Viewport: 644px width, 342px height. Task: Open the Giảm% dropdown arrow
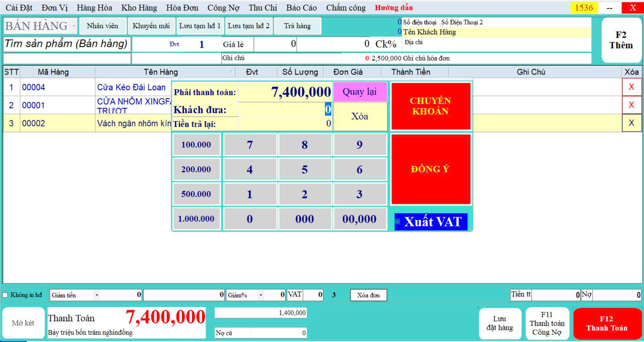tap(261, 295)
